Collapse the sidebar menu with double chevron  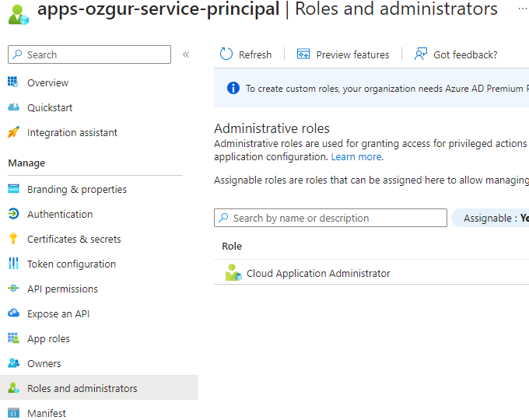pyautogui.click(x=186, y=54)
